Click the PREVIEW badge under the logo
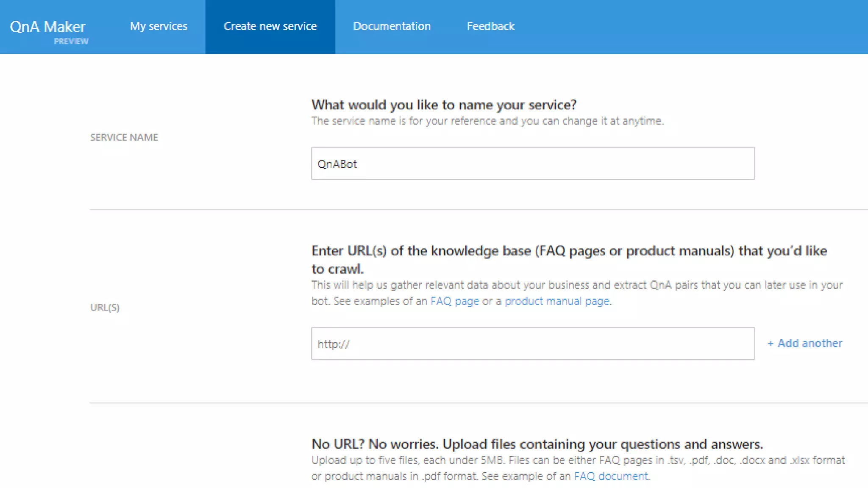This screenshot has width=868, height=488. tap(71, 41)
